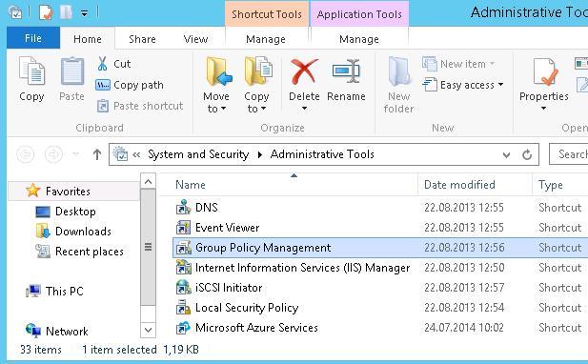Click the New item icon
Viewport: 588px width, 364px height.
point(430,64)
